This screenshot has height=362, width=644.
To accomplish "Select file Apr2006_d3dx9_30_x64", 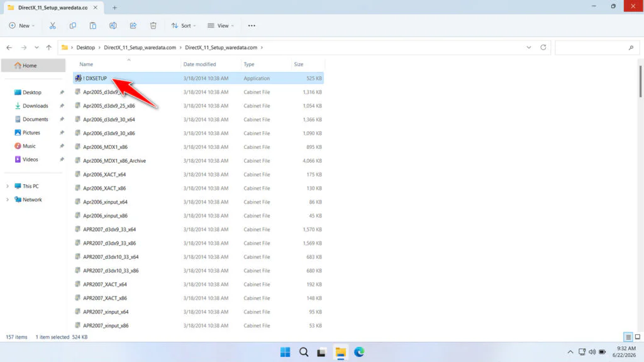I will [198, 119].
